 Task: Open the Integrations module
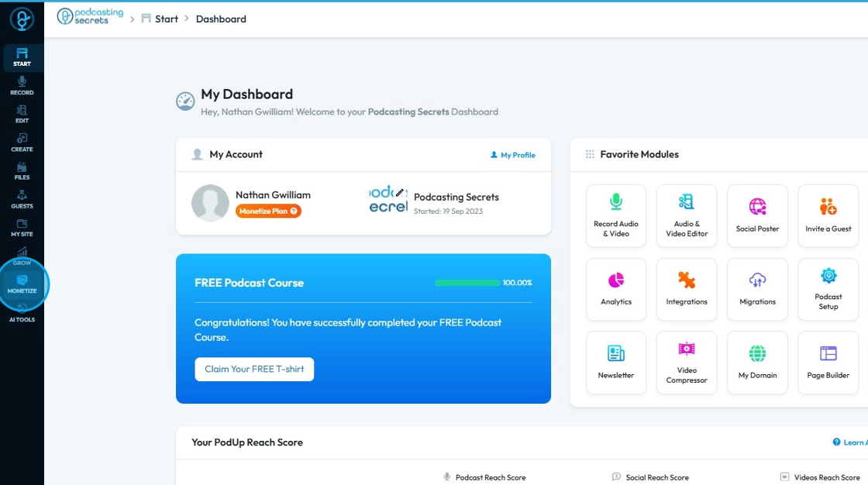(x=687, y=289)
